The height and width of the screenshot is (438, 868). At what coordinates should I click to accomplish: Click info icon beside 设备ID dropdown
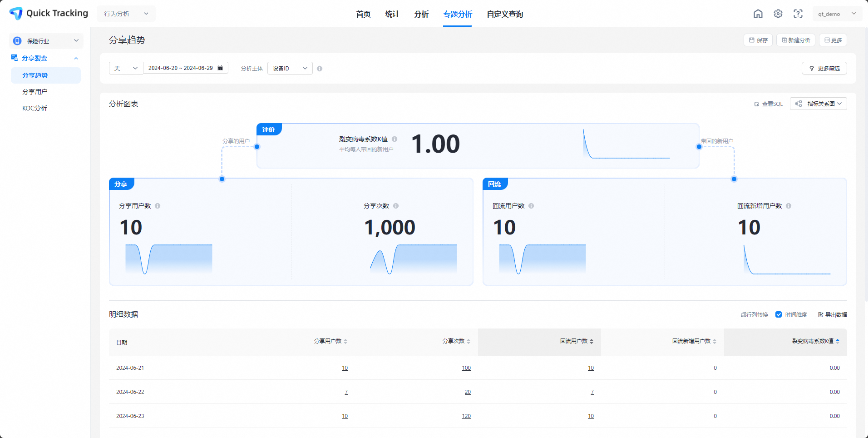(x=320, y=69)
